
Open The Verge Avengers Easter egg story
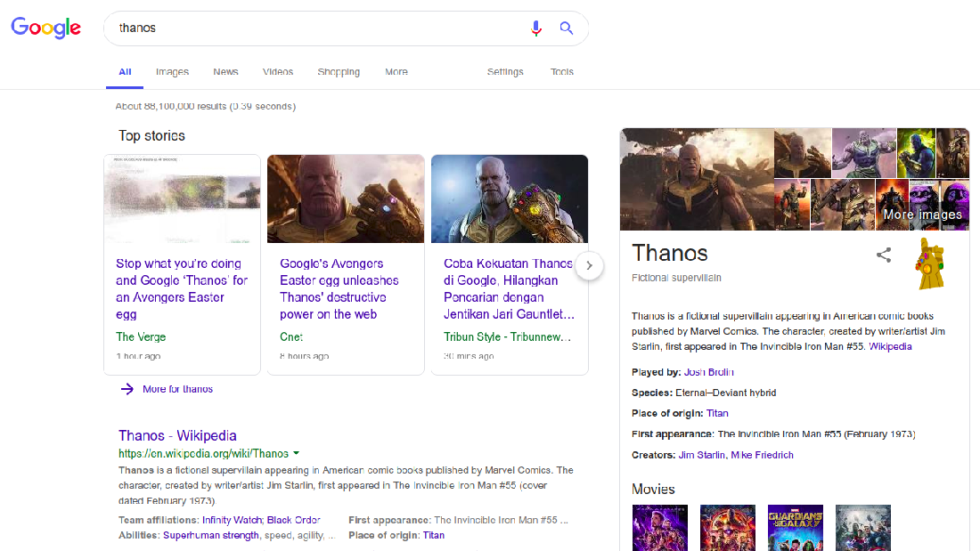(x=182, y=288)
